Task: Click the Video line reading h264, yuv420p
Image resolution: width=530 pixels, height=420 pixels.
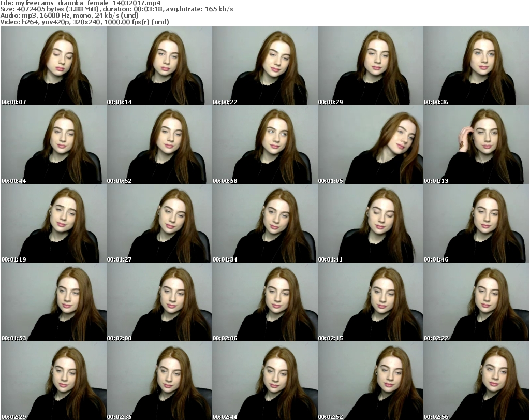Action: (84, 22)
